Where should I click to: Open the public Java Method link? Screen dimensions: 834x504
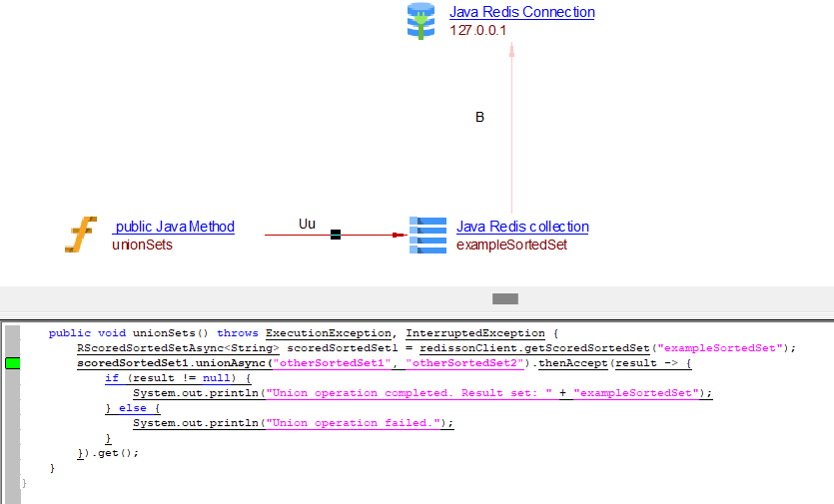coord(174,227)
